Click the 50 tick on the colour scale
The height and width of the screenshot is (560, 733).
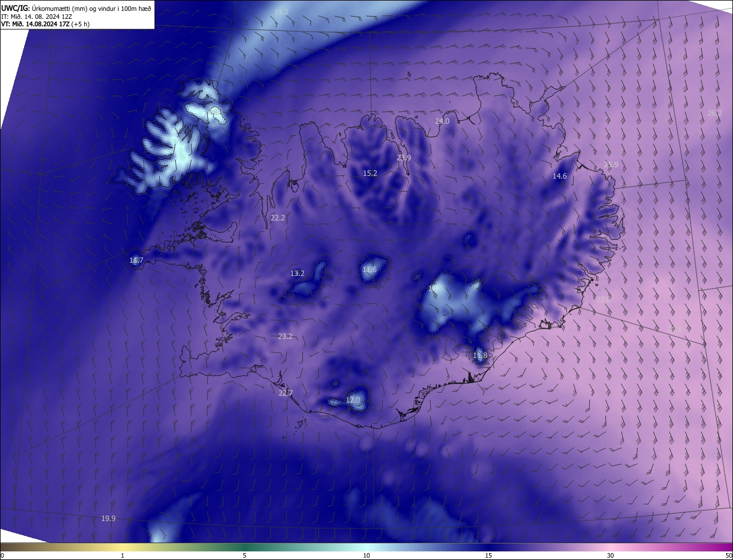pyautogui.click(x=728, y=555)
